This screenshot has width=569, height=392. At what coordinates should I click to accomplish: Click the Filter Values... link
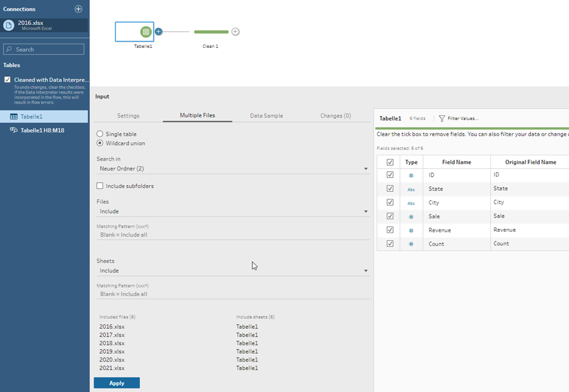coord(463,118)
